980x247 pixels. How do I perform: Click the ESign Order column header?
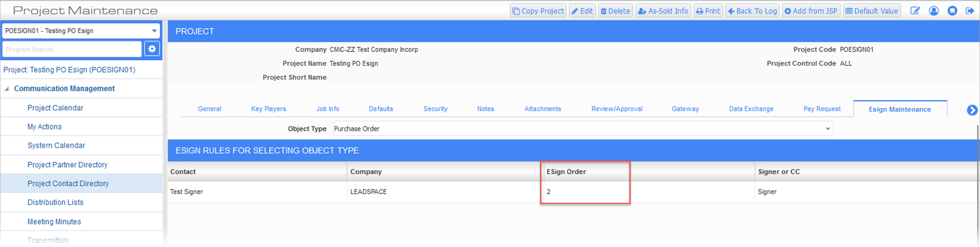click(x=649, y=172)
